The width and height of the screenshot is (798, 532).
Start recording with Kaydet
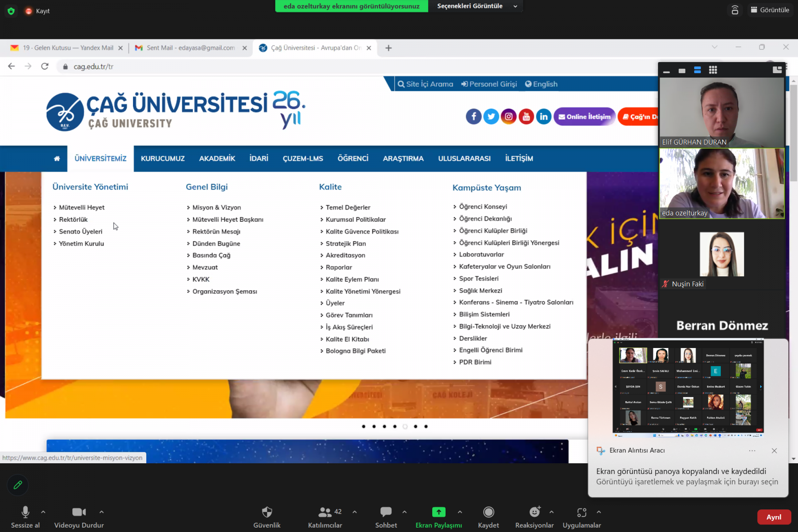tap(489, 517)
